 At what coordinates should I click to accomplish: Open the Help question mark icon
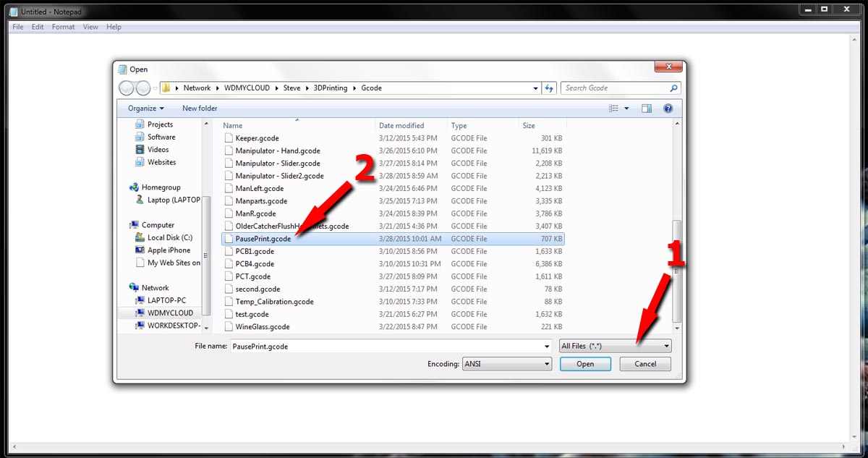click(x=668, y=109)
